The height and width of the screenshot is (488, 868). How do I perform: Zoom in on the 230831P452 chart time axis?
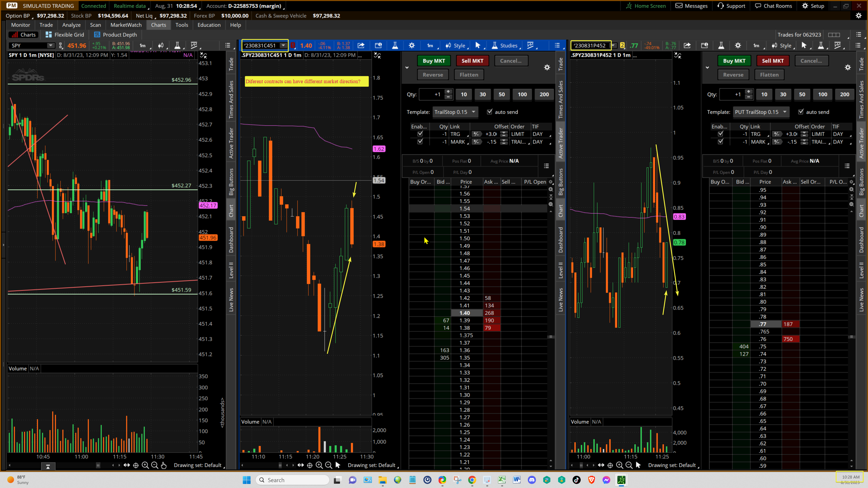coord(619,465)
